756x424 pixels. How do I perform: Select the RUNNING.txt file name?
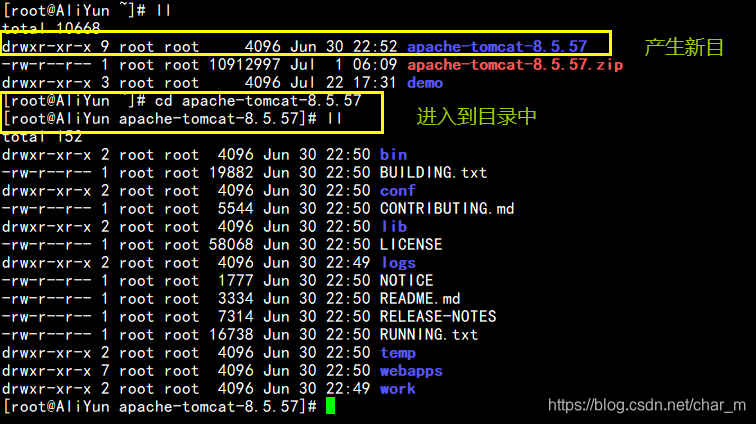(x=429, y=335)
